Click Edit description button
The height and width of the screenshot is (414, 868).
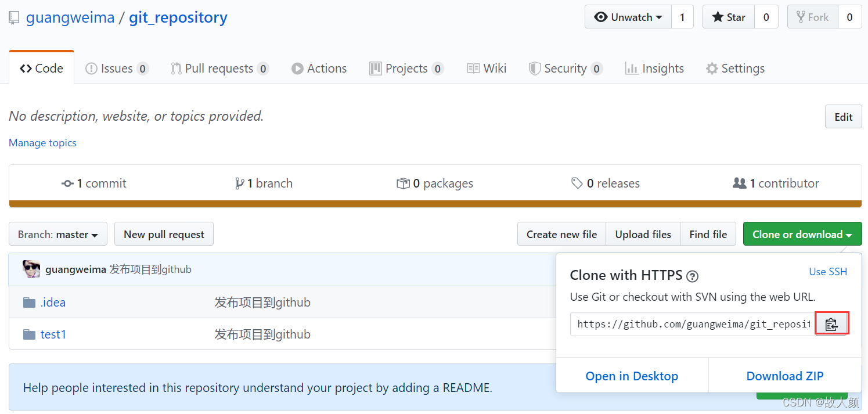coord(843,117)
